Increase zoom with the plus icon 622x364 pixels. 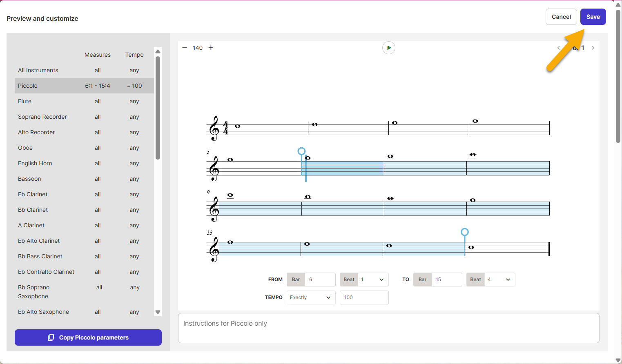pos(211,48)
